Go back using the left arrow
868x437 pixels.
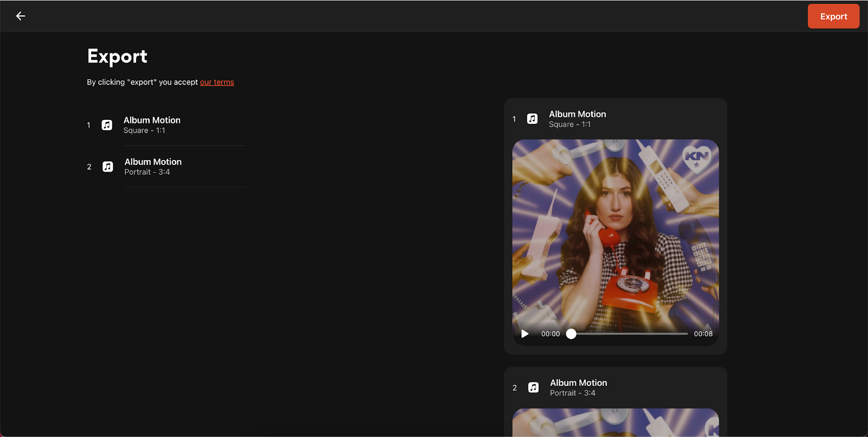tap(21, 16)
